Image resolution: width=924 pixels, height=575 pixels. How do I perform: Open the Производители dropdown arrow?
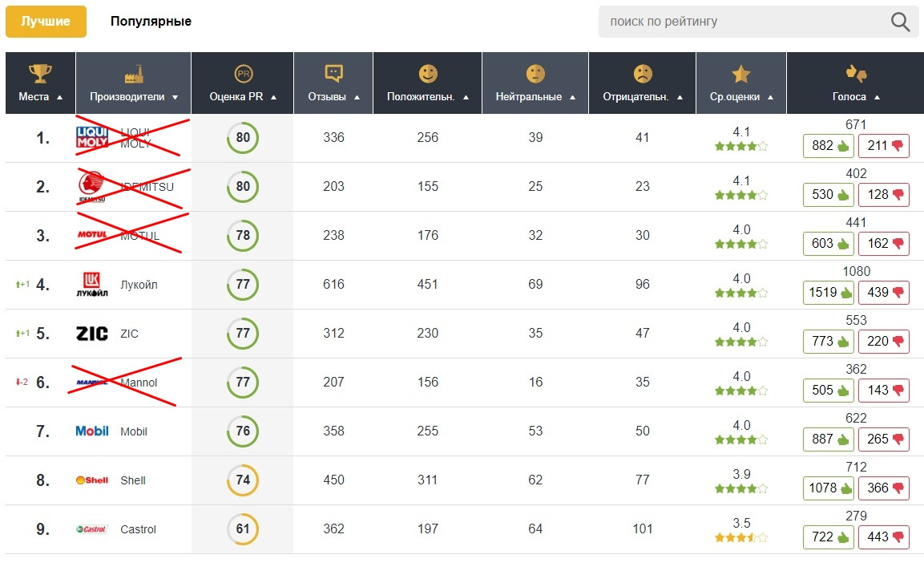tap(176, 97)
